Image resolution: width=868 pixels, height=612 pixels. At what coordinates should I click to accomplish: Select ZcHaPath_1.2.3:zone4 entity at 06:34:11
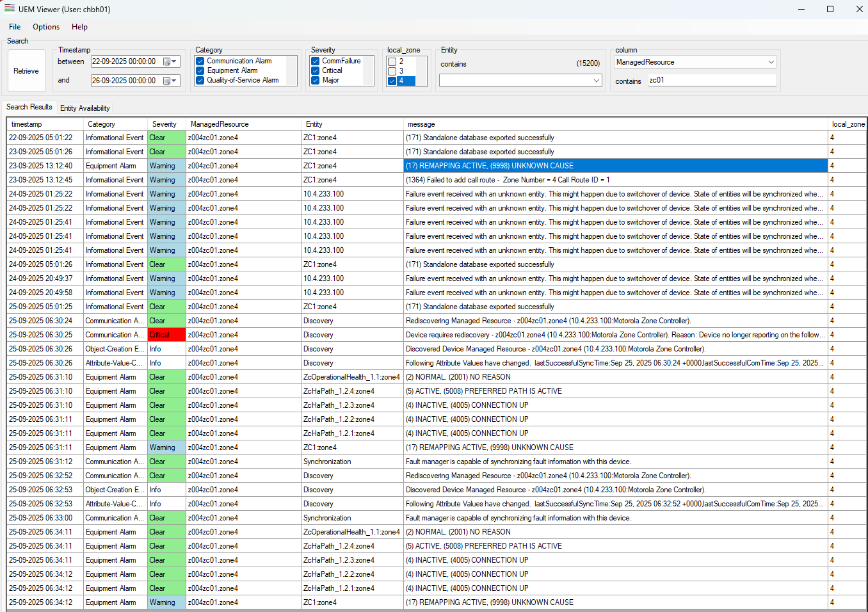click(x=352, y=560)
